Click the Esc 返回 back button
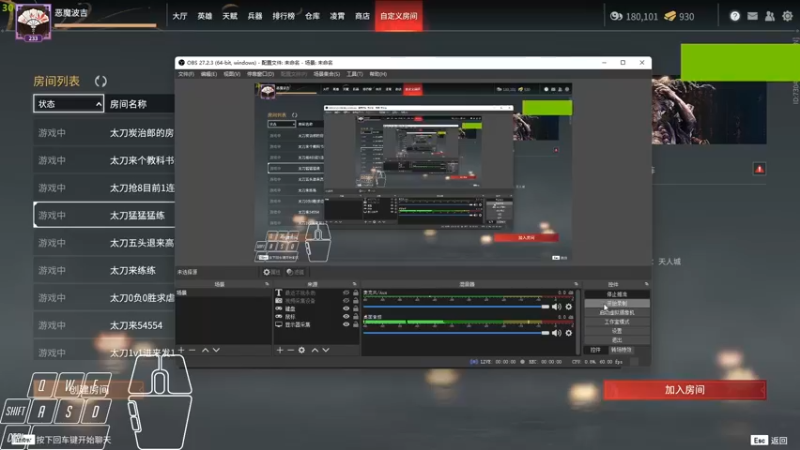800x450 pixels. [x=769, y=440]
